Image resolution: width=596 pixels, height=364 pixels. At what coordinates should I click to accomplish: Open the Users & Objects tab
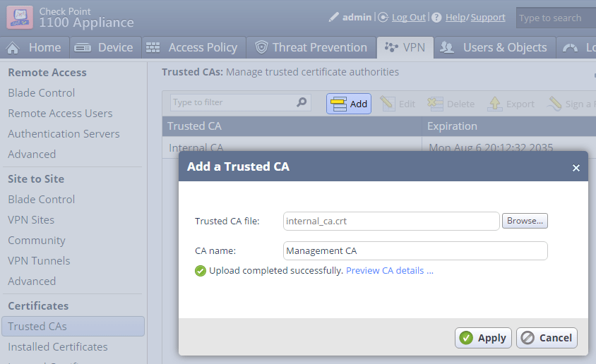click(x=494, y=47)
